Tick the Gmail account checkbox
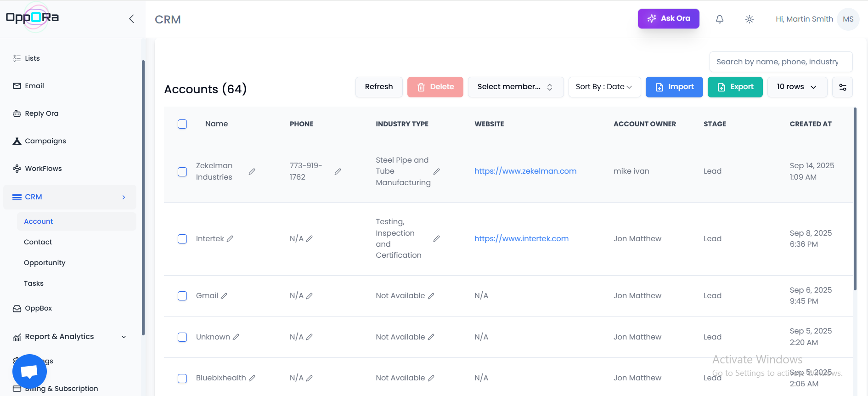Viewport: 868px width, 396px height. (x=182, y=296)
